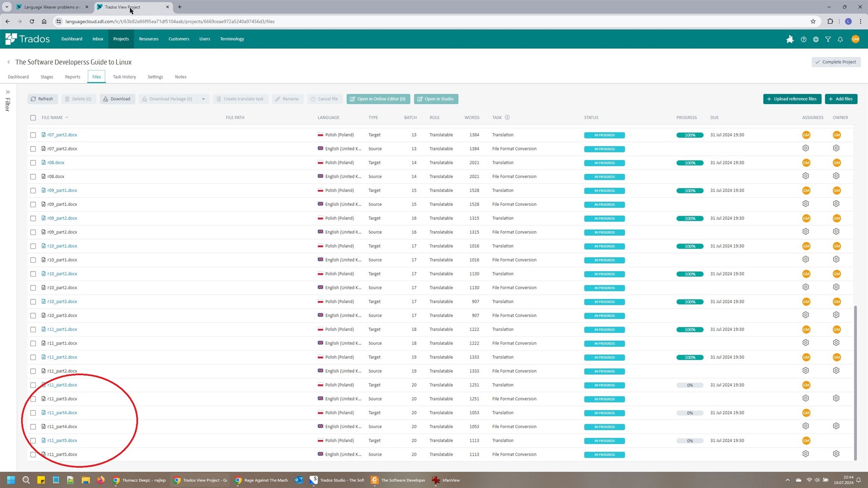Screen dimensions: 868x488
Task: Open settings gear for r08.docx source file
Action: coord(805,176)
